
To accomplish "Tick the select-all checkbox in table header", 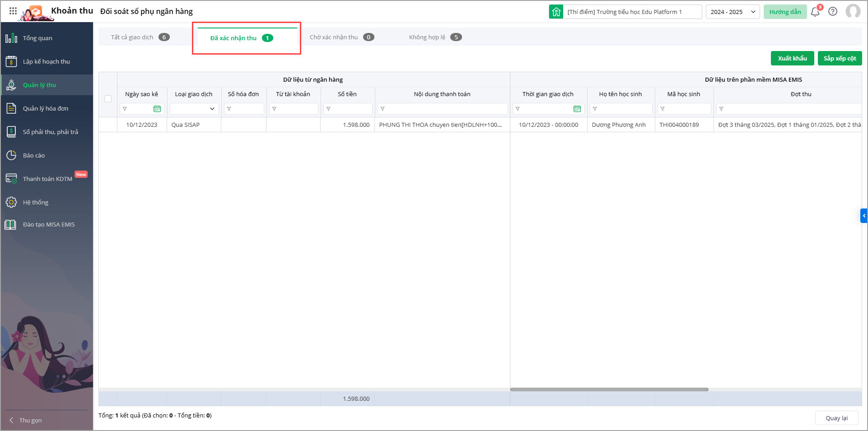I will point(108,99).
